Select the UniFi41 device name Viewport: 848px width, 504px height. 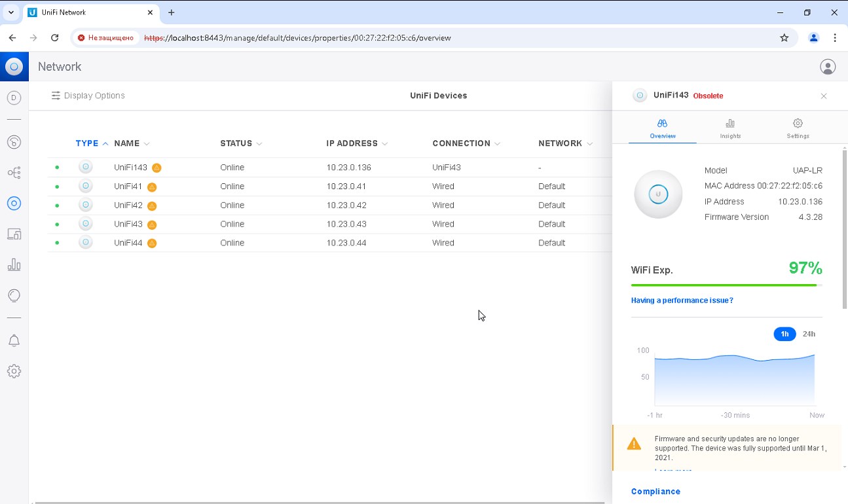tap(128, 187)
